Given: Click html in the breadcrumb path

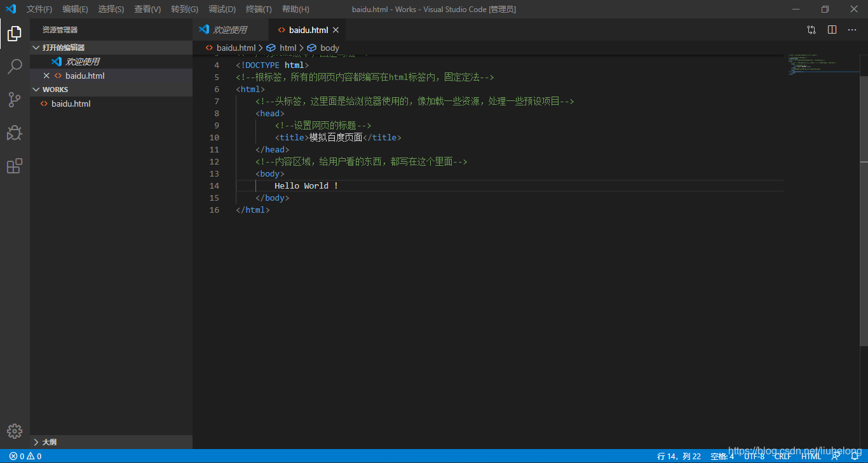Looking at the screenshot, I should (288, 48).
